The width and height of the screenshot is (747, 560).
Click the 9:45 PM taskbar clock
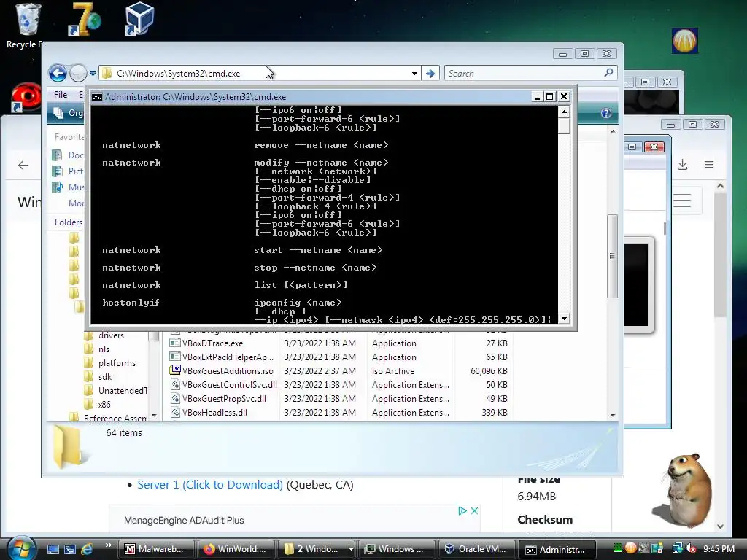coord(719,549)
